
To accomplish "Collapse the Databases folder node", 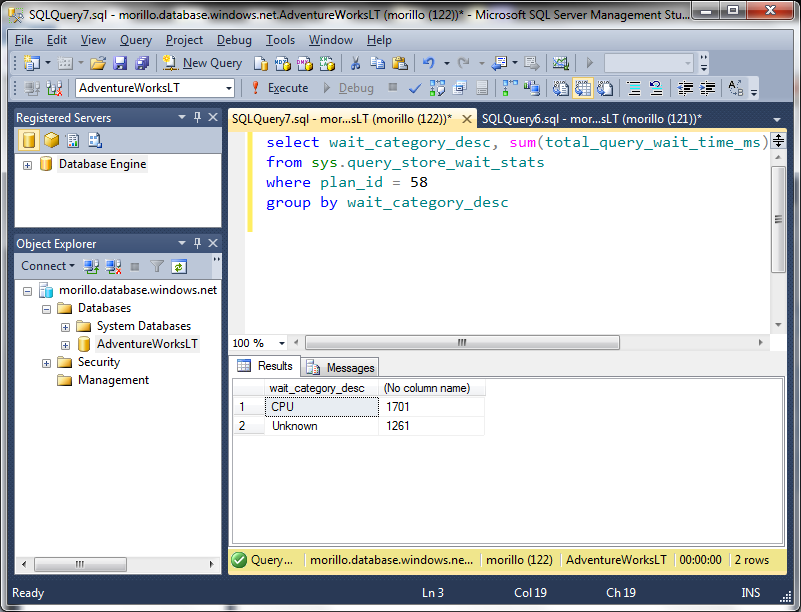I will point(46,309).
